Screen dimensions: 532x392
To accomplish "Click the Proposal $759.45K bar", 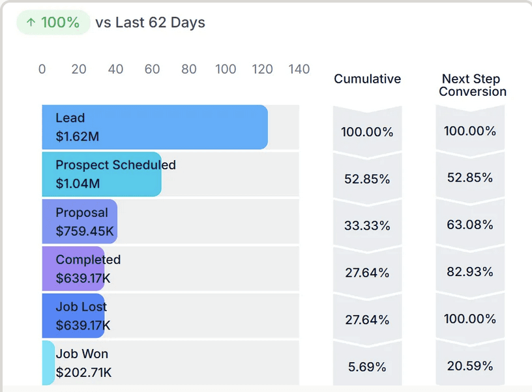I will click(x=80, y=221).
